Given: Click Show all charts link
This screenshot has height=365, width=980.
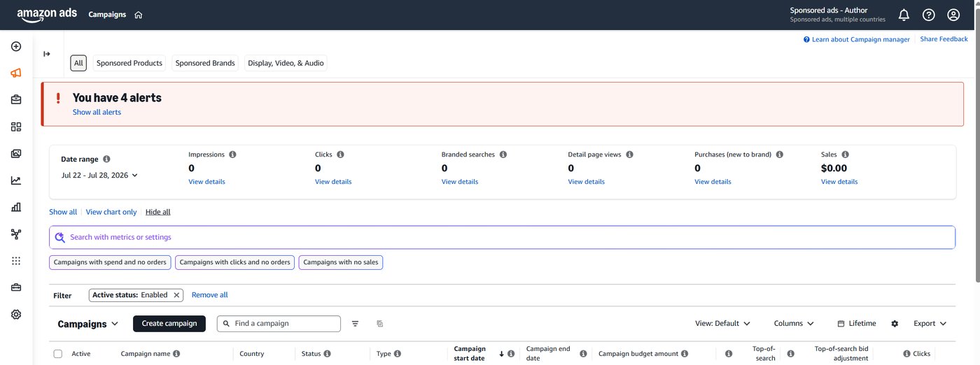Looking at the screenshot, I should click(x=63, y=212).
